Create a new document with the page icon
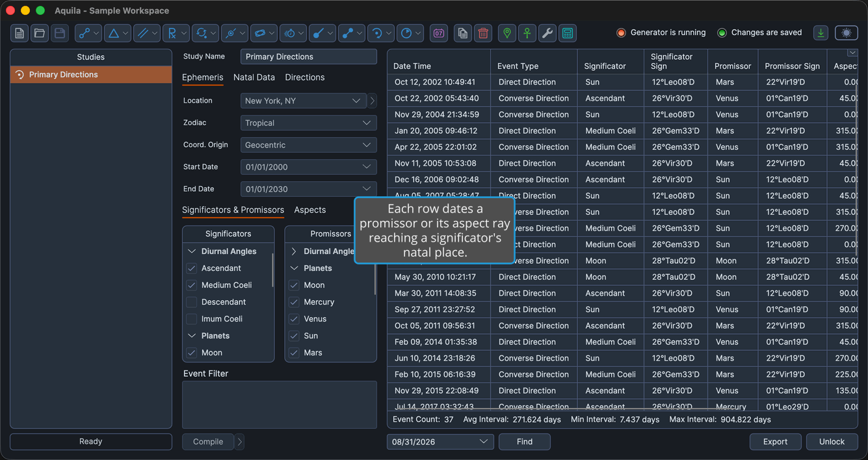This screenshot has height=460, width=868. coord(20,33)
